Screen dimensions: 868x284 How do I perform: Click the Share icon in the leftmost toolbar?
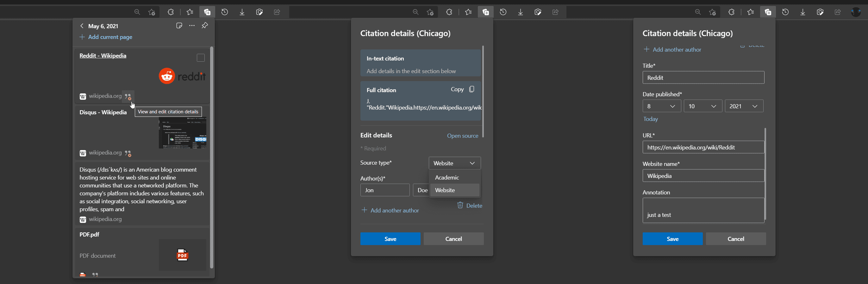[277, 12]
